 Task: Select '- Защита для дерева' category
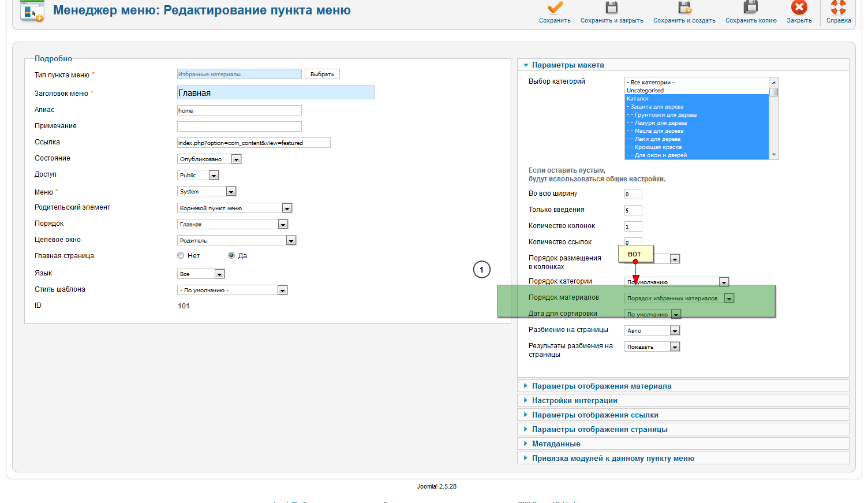tap(697, 106)
